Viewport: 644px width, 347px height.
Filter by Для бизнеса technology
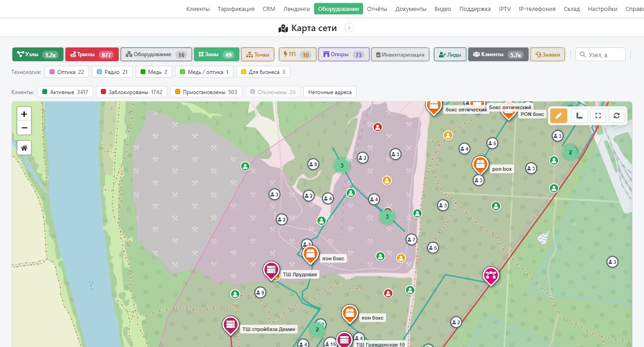[x=263, y=72]
